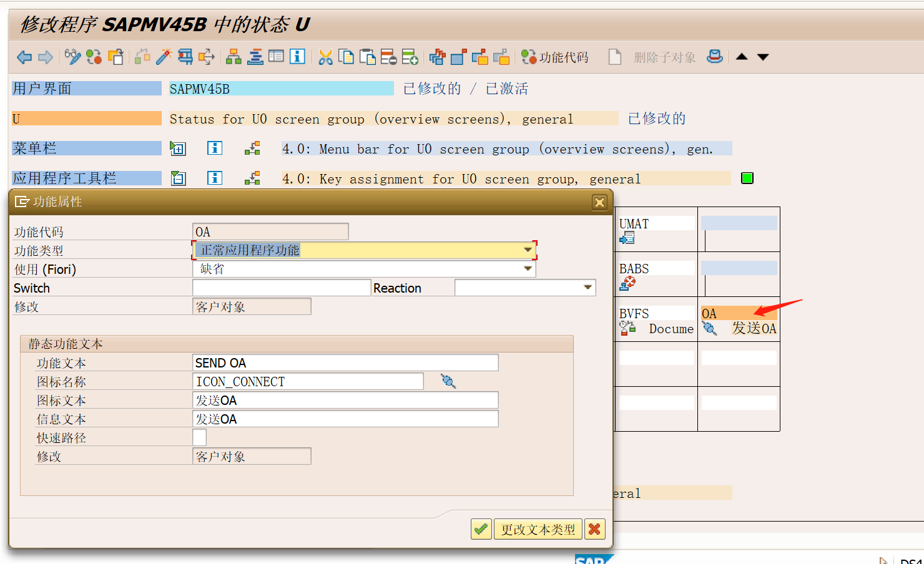The width and height of the screenshot is (924, 564).
Task: Select the BABS function code cell
Action: coord(656,268)
